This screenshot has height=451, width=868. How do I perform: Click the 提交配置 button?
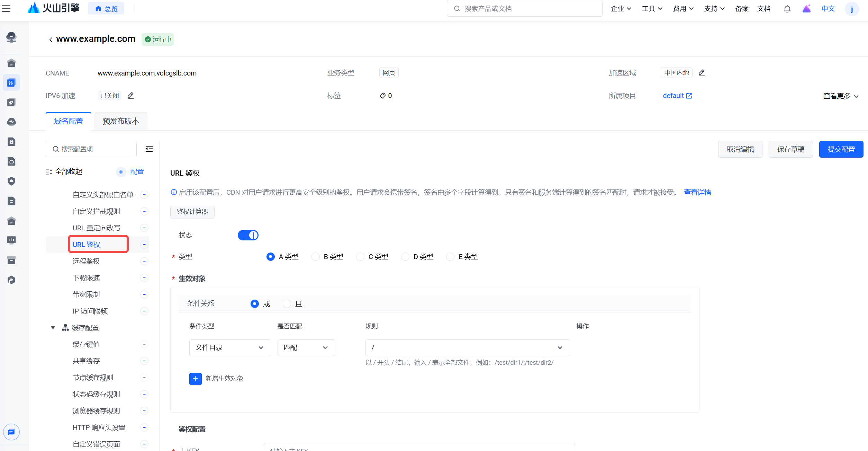pos(841,149)
